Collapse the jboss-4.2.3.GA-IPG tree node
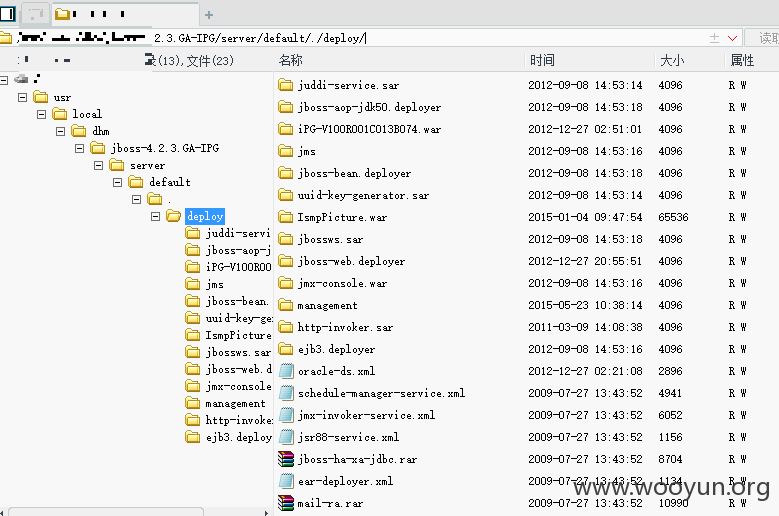The image size is (779, 516). pyautogui.click(x=79, y=148)
